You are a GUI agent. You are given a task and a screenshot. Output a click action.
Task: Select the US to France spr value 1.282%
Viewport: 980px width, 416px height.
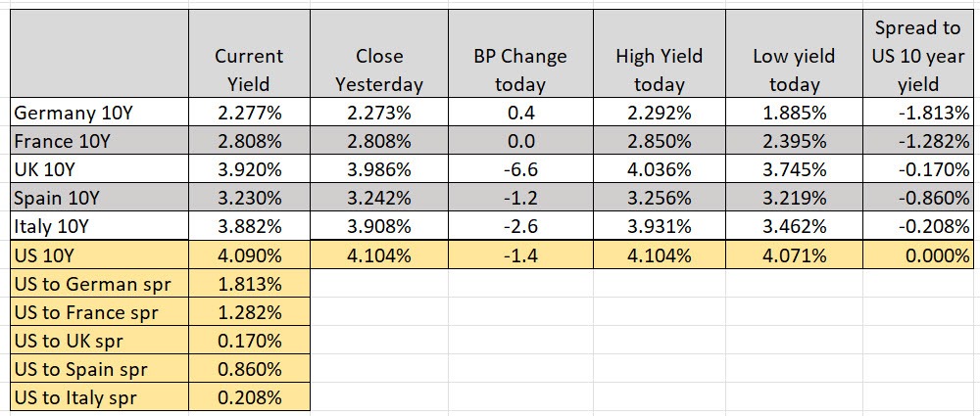pyautogui.click(x=248, y=312)
